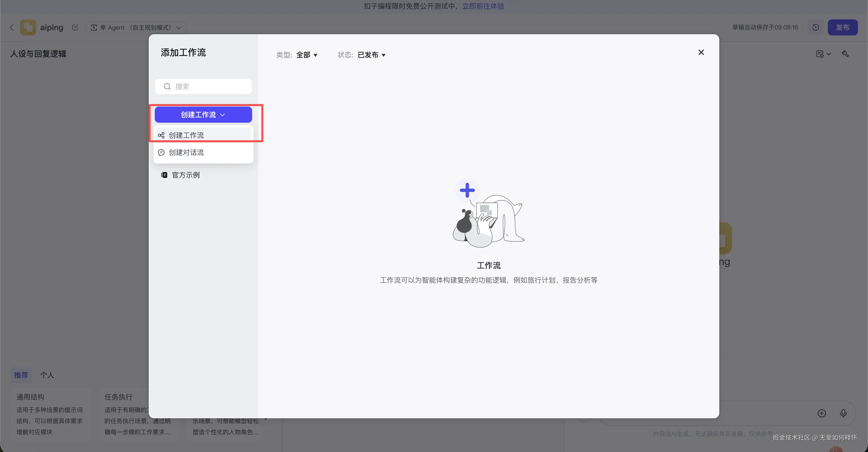Open version history via the clock icon
The image size is (868, 452).
[816, 27]
